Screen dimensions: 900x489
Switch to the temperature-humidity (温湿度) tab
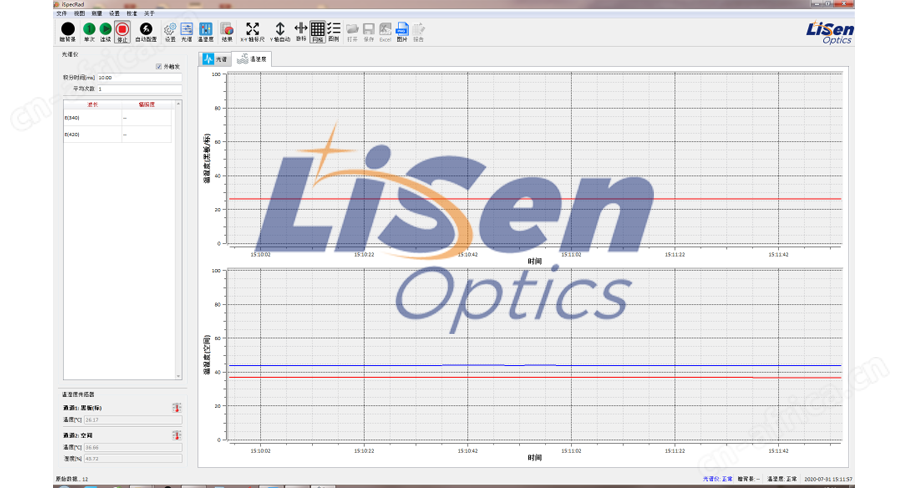(252, 59)
